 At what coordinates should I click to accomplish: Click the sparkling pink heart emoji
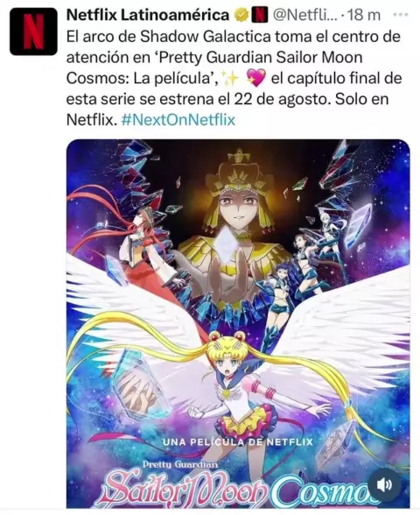click(x=255, y=79)
